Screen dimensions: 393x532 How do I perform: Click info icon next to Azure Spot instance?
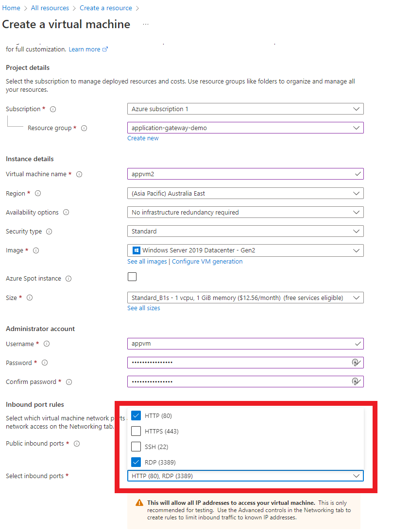(x=68, y=279)
